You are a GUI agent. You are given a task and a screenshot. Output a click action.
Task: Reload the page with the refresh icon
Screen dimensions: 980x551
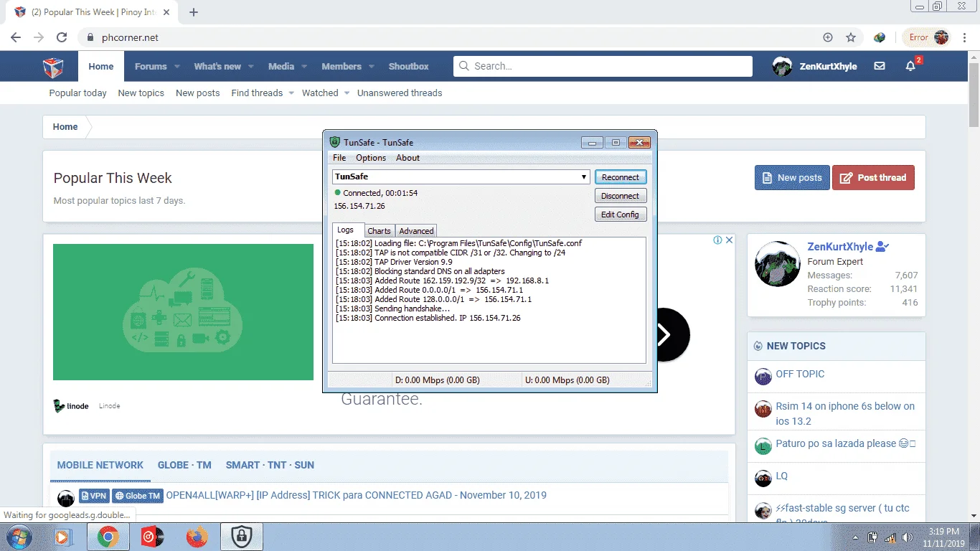point(62,37)
